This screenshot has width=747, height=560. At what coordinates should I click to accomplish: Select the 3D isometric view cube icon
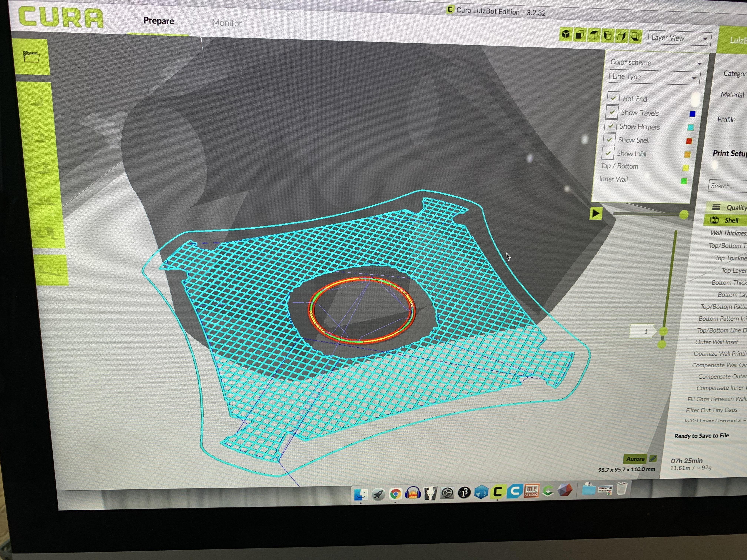tap(566, 34)
